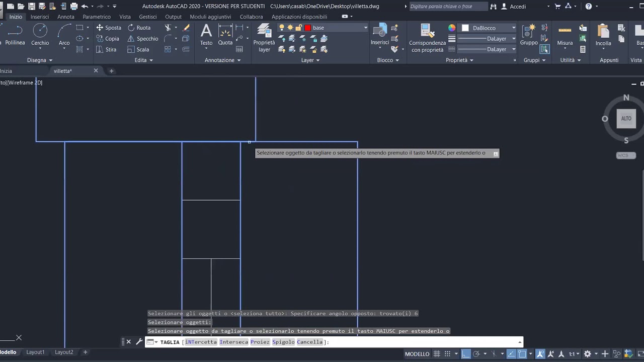644x362 pixels.
Task: Toggle Ortho mode in status bar
Action: [x=466, y=354]
